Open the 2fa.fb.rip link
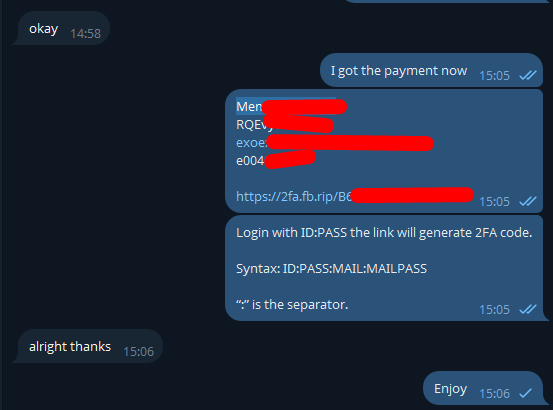This screenshot has height=410, width=553. click(x=294, y=196)
